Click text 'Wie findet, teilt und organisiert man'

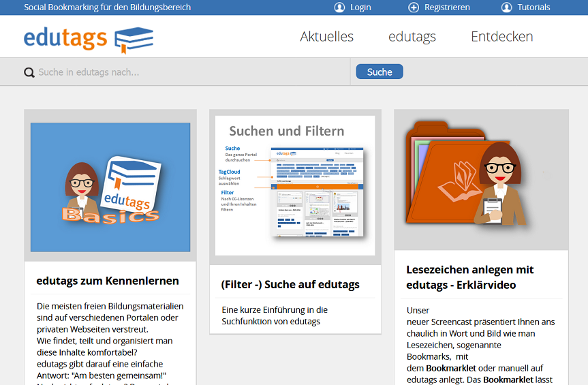tap(105, 341)
